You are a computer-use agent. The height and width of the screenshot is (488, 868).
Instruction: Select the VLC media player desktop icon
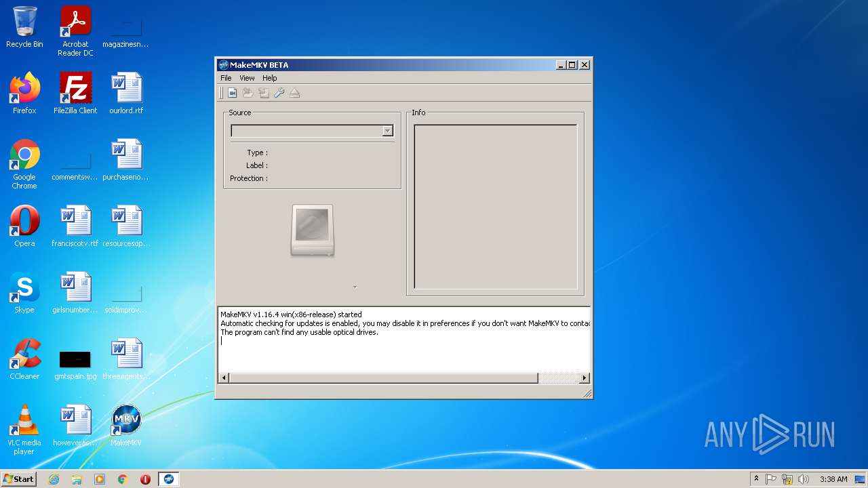click(24, 430)
